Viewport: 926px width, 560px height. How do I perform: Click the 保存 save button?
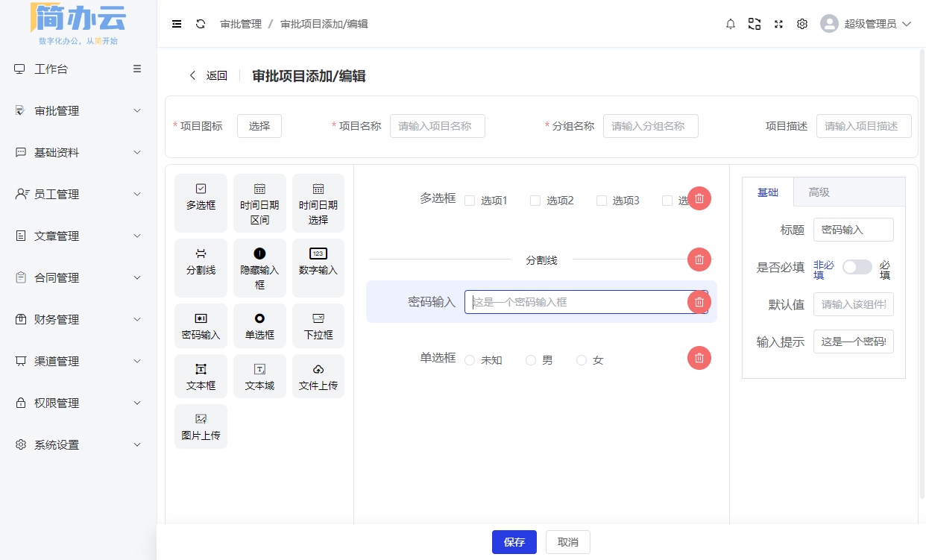(514, 542)
